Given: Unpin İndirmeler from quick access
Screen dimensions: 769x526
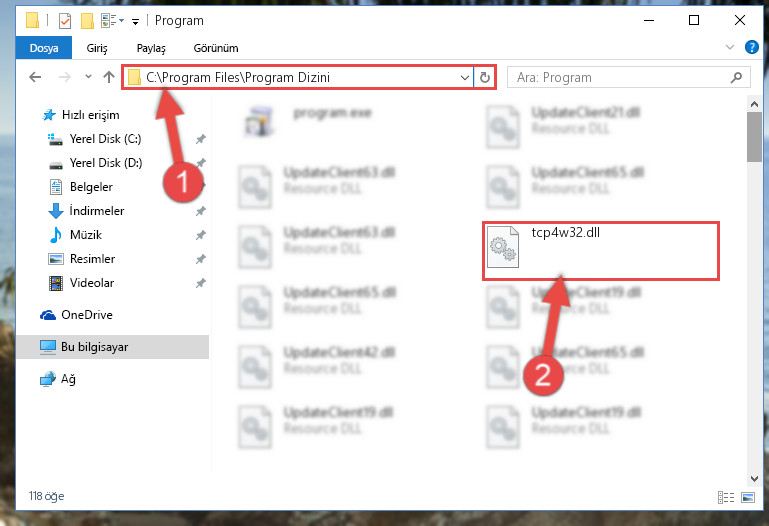Looking at the screenshot, I should click(201, 211).
